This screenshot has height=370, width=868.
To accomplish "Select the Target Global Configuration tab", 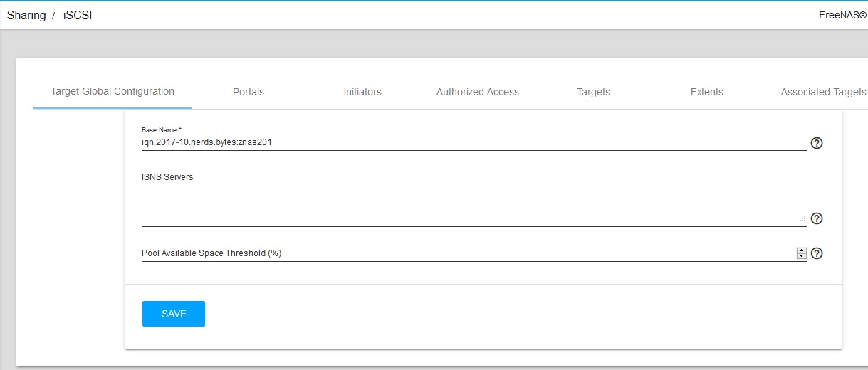I will pyautogui.click(x=113, y=91).
